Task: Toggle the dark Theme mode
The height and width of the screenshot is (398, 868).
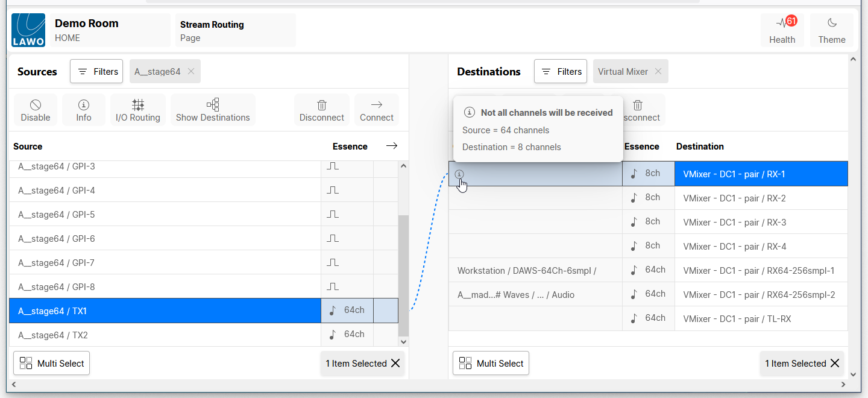Action: pos(831,30)
